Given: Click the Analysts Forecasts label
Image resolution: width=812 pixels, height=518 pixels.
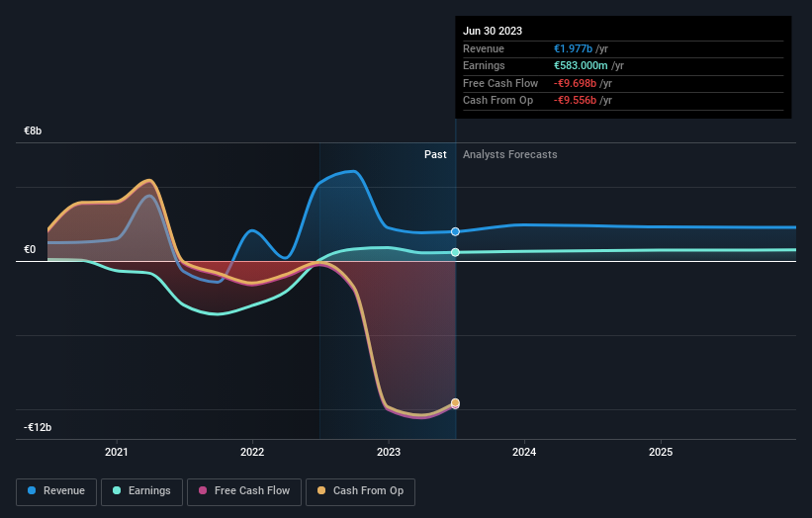Looking at the screenshot, I should click(x=510, y=154).
